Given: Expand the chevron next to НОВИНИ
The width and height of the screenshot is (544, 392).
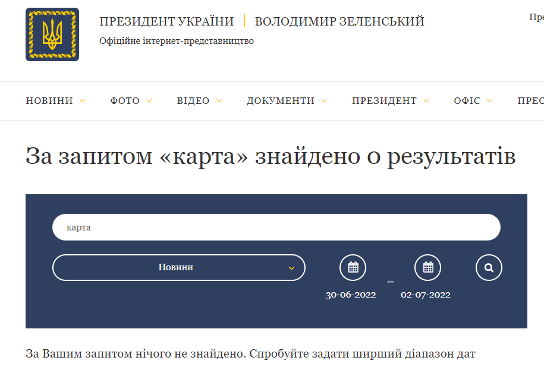Looking at the screenshot, I should pyautogui.click(x=82, y=101).
